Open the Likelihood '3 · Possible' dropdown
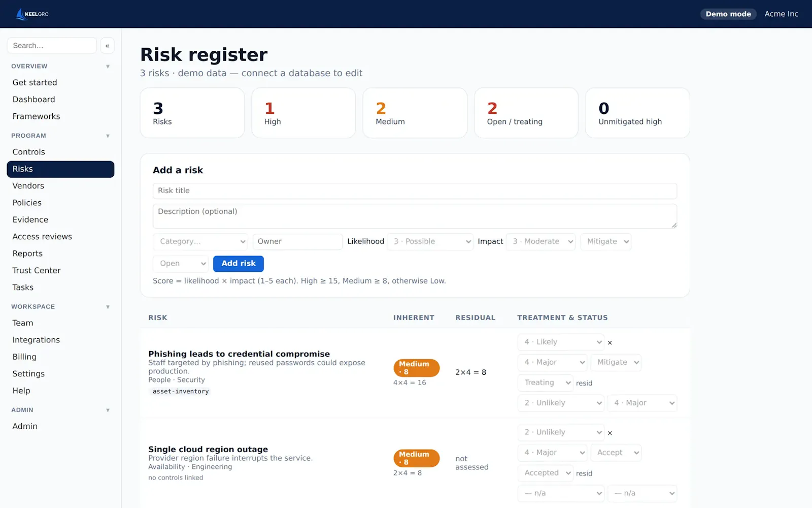Screen dimensions: 812x508 (x=430, y=242)
